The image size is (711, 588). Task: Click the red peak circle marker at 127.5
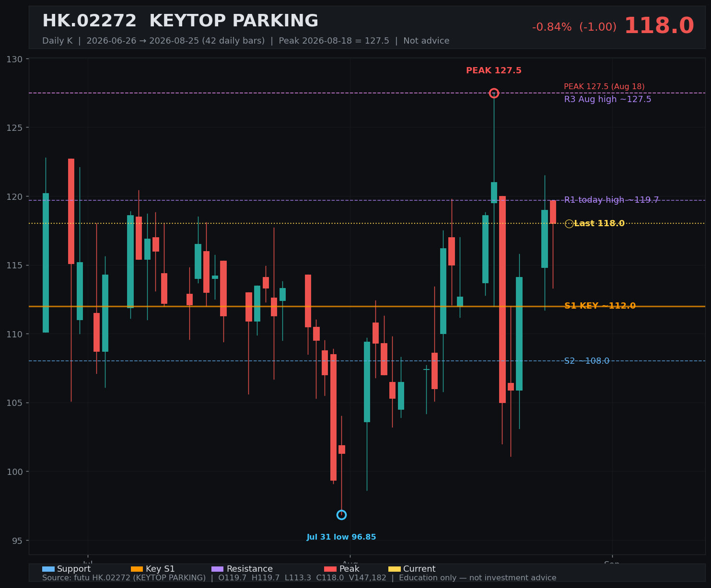(494, 93)
